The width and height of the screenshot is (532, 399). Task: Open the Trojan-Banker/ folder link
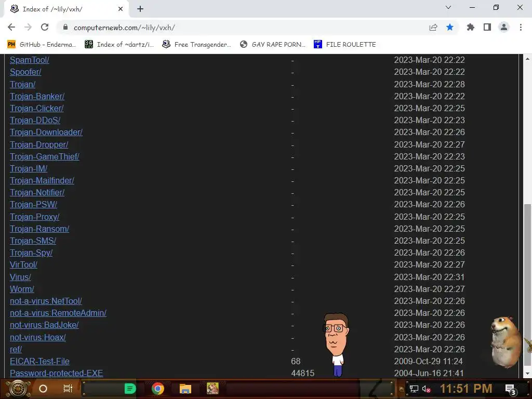pos(37,96)
